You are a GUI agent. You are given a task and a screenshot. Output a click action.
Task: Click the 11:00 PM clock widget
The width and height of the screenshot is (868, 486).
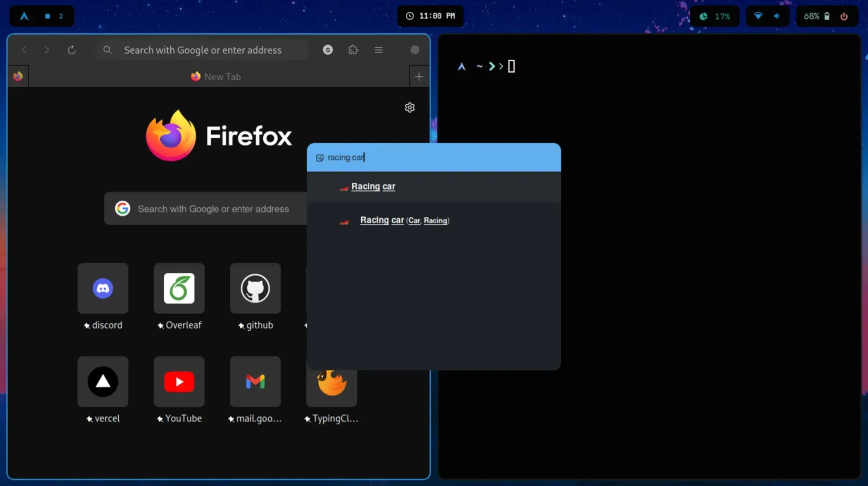click(x=431, y=16)
